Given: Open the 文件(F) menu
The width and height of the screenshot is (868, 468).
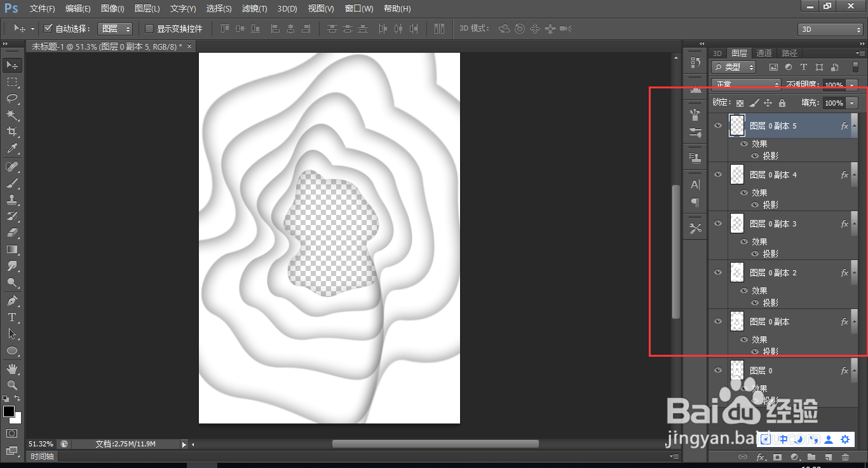Looking at the screenshot, I should coord(43,9).
